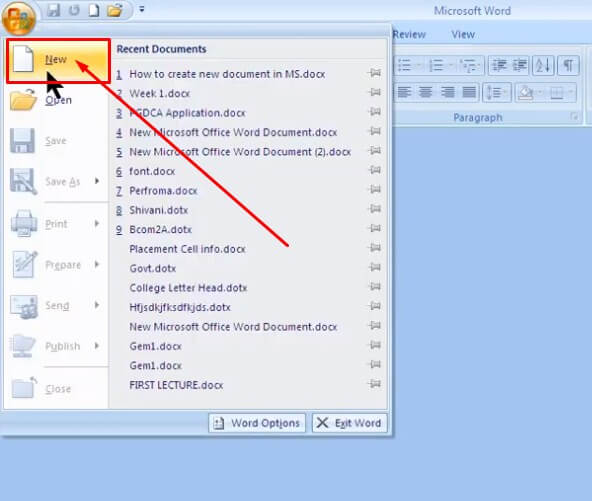Screen dimensions: 592x501
Task: Pin Govt.dotx to recent list
Action: 375,267
